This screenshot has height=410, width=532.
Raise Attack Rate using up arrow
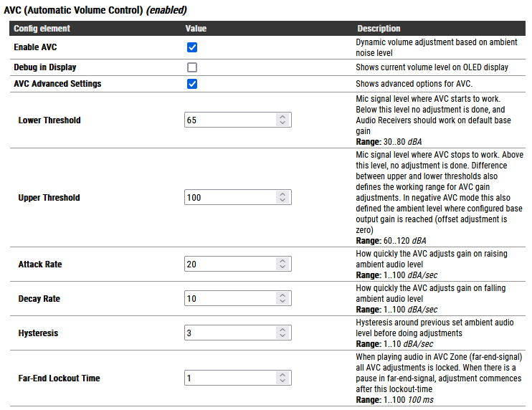click(x=282, y=261)
